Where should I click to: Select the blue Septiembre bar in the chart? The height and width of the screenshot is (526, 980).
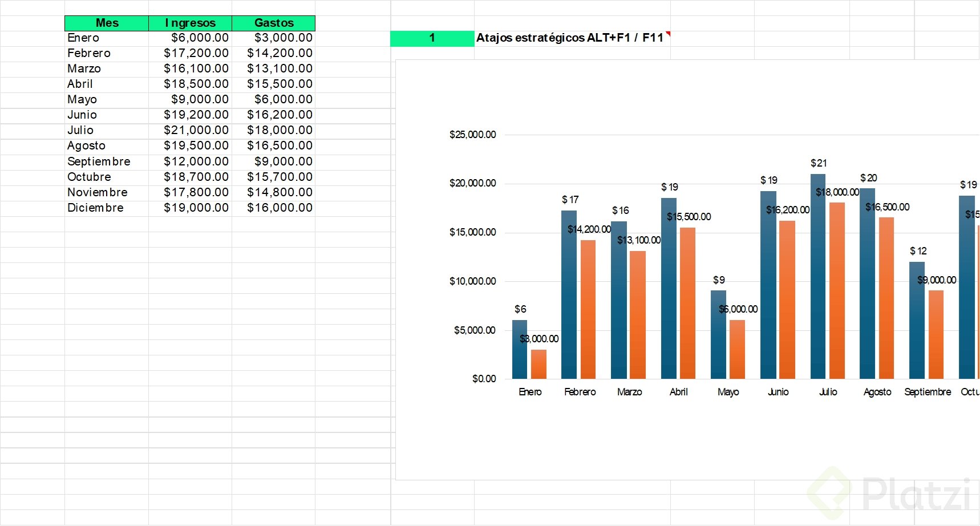(917, 320)
